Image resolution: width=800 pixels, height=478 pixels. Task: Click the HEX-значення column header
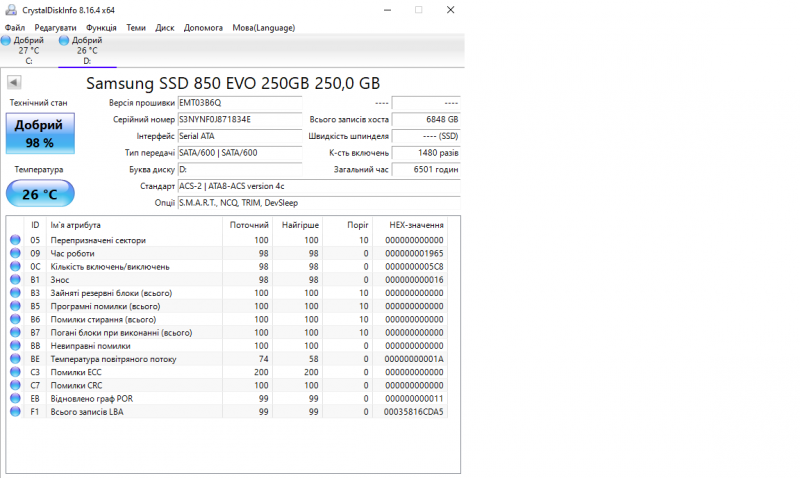[418, 225]
